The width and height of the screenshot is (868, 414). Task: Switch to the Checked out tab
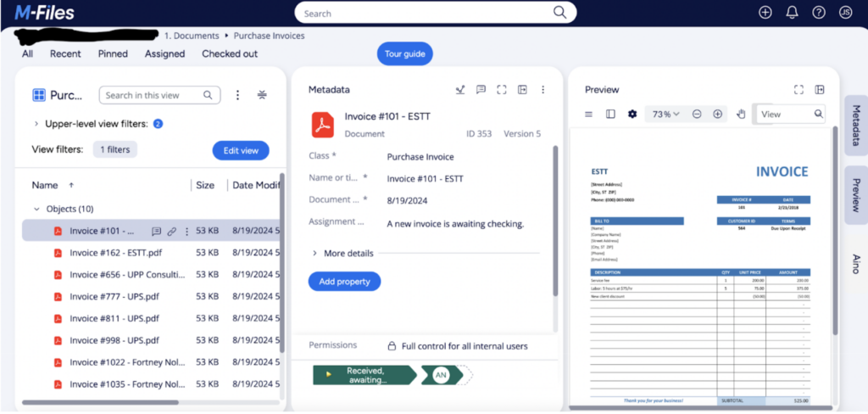point(230,53)
